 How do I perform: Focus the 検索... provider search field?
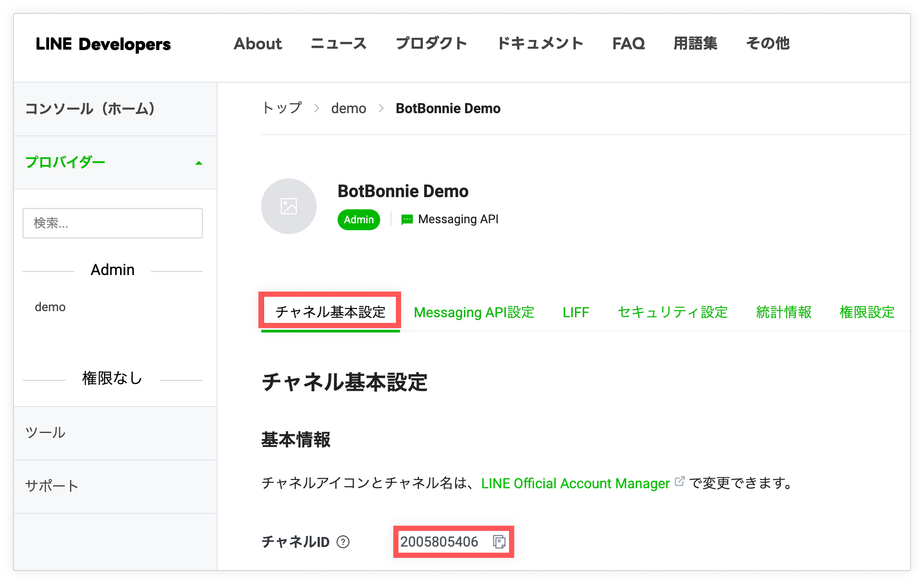tap(113, 223)
